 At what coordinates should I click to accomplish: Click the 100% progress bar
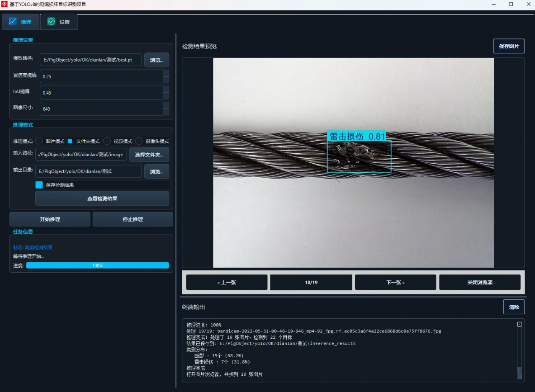(x=98, y=266)
